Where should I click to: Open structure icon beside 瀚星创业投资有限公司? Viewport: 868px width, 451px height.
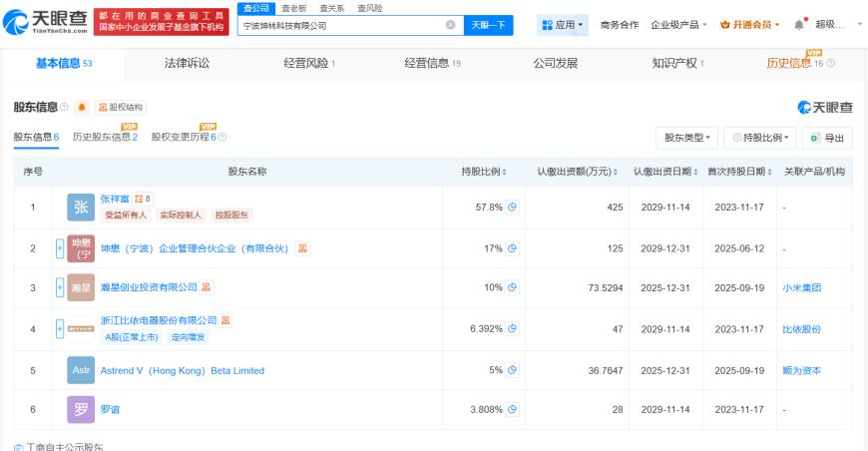point(206,287)
